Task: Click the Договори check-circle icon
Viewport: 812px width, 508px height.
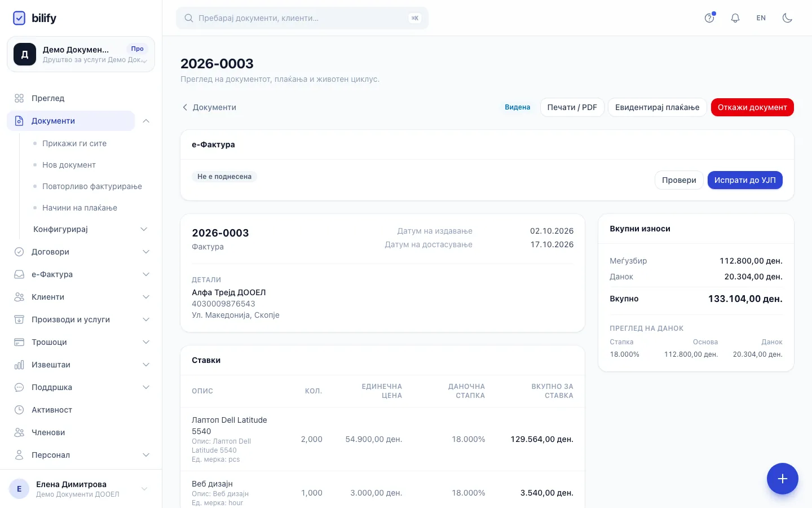Action: 19,252
